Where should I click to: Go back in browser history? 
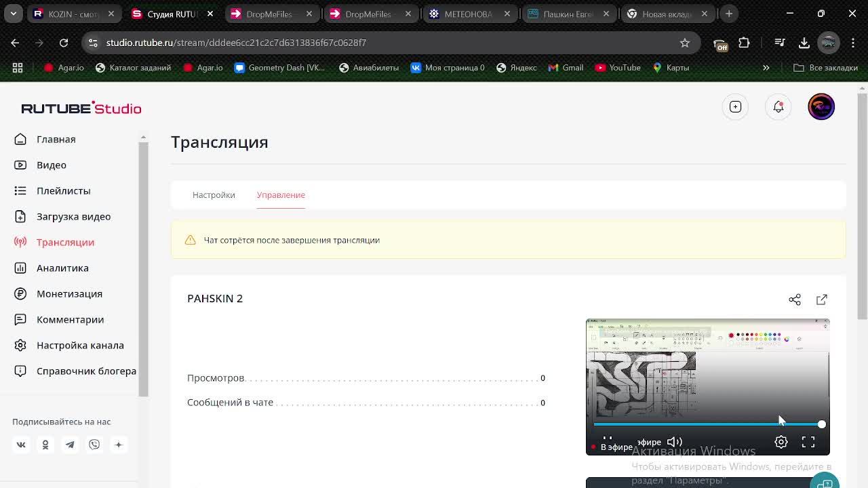15,43
